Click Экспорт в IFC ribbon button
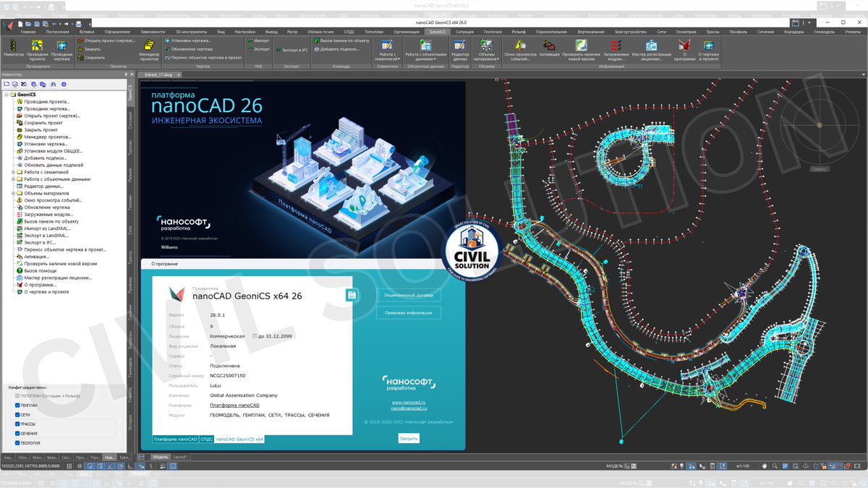 [x=292, y=49]
